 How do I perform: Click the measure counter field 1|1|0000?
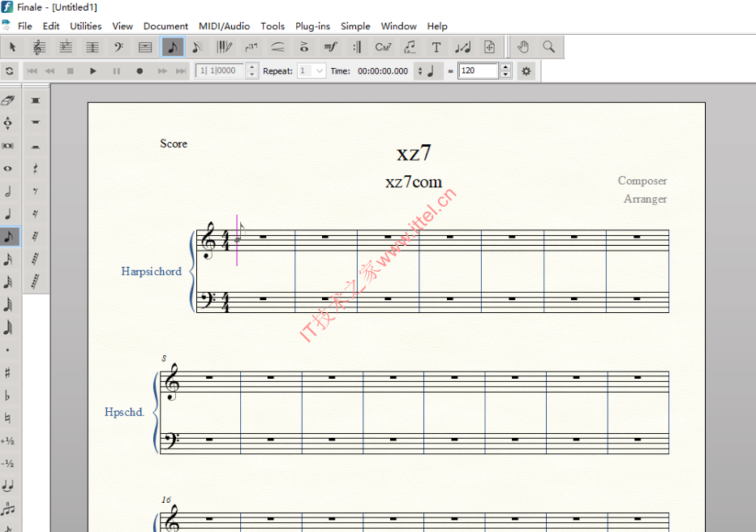click(x=221, y=71)
